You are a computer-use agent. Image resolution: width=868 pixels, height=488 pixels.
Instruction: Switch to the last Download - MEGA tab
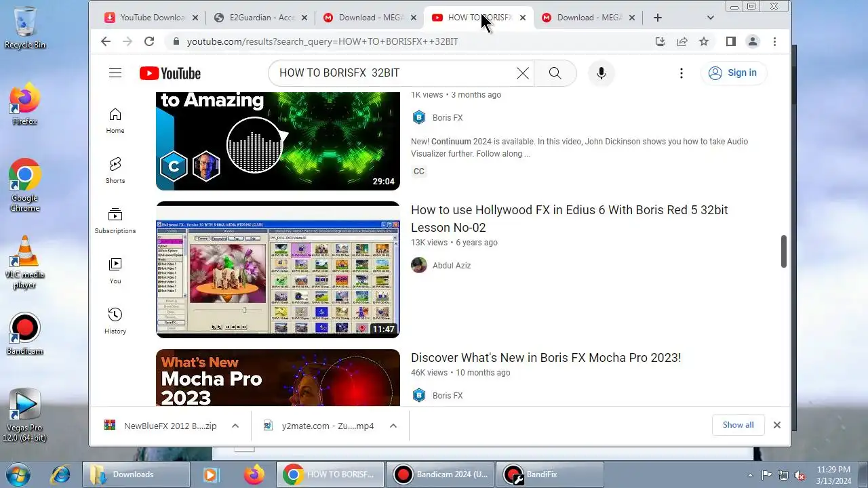coord(587,18)
